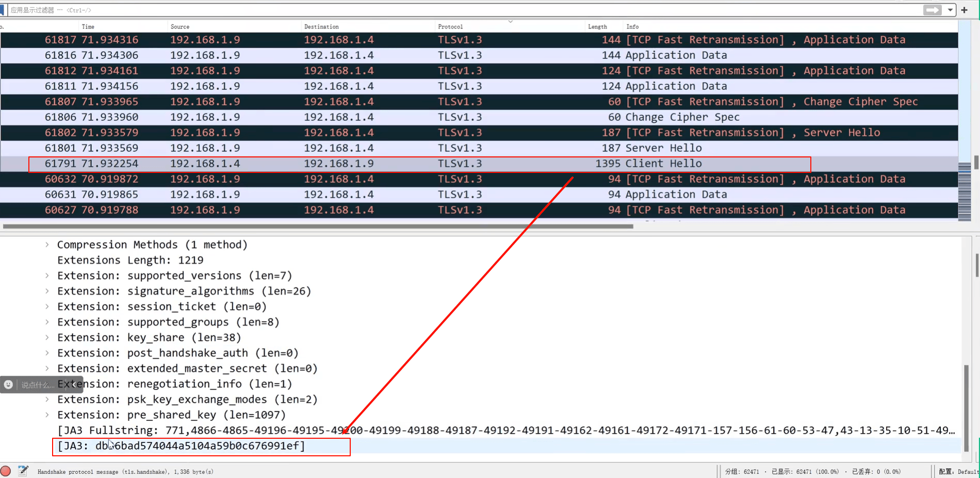The height and width of the screenshot is (478, 980).
Task: Apply the display filter with the arrow button
Action: click(x=932, y=10)
